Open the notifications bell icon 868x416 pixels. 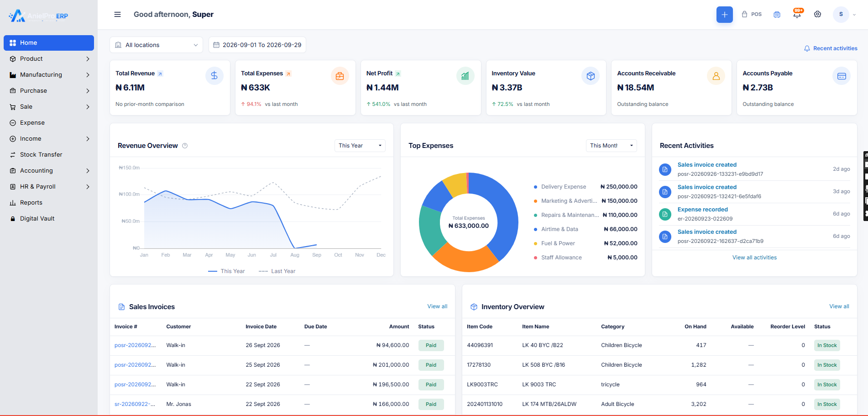click(797, 15)
